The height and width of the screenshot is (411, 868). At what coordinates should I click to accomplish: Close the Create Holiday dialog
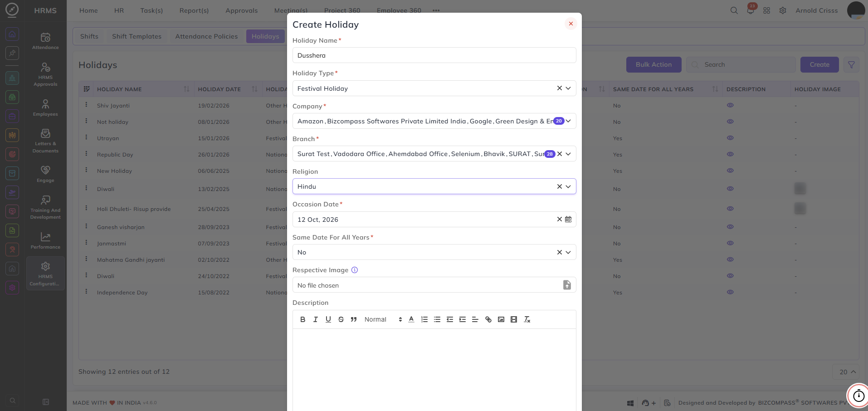click(x=571, y=24)
